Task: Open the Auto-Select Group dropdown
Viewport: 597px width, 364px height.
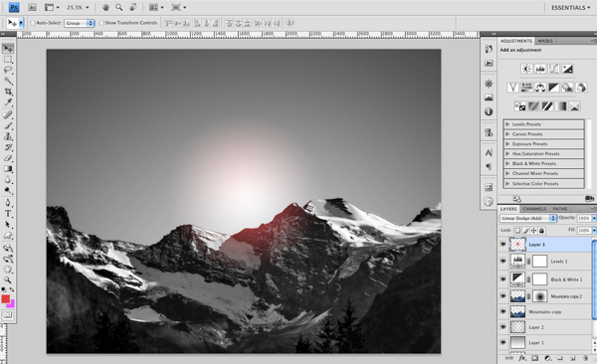Action: point(80,23)
